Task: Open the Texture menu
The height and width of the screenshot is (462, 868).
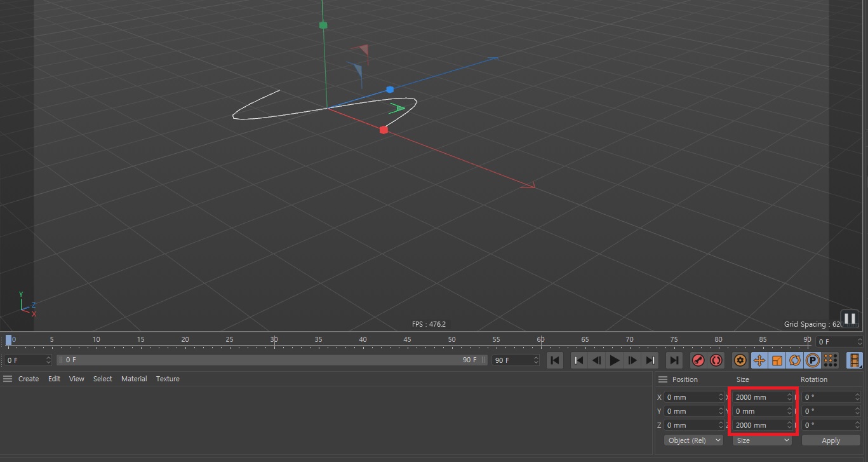Action: [168, 379]
